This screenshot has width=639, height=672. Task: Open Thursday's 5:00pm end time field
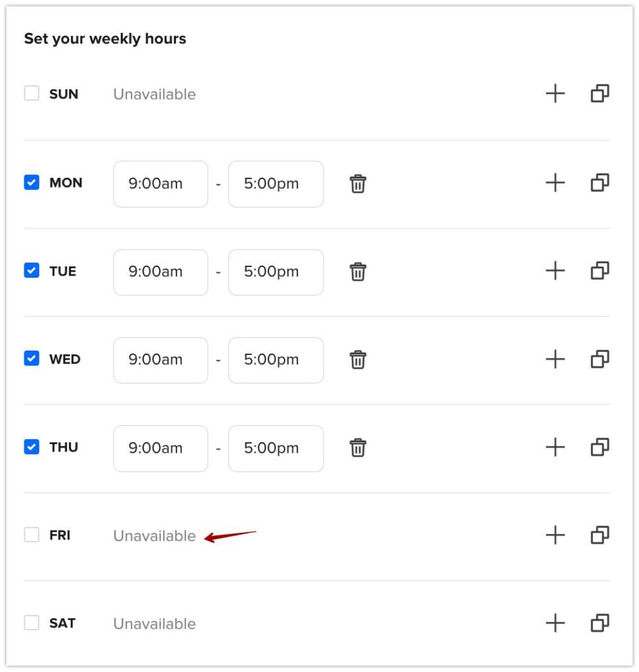point(276,448)
